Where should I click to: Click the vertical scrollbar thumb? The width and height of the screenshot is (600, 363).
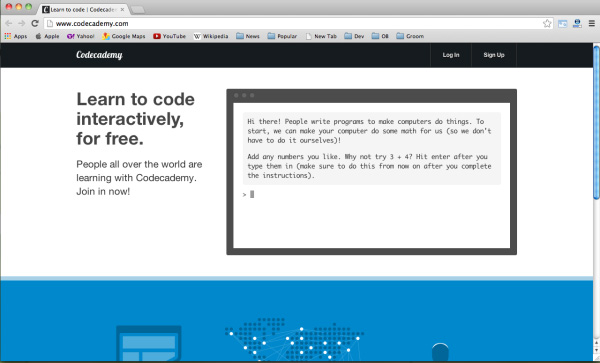click(x=596, y=122)
